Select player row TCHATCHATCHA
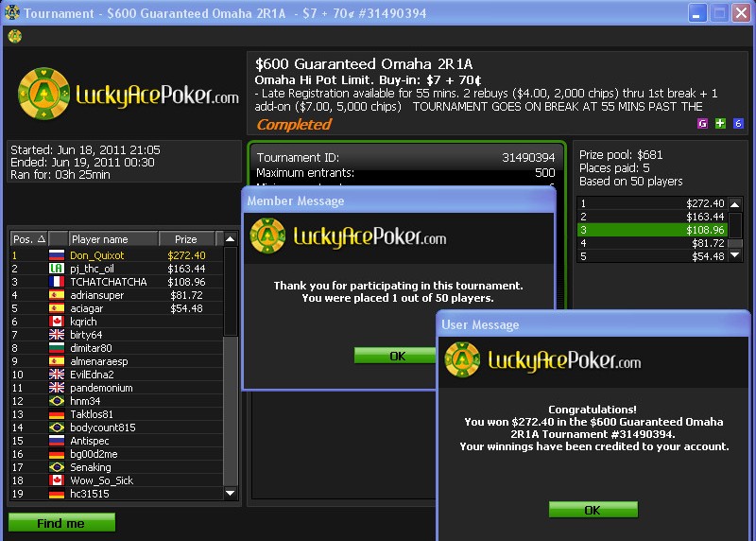 116,282
